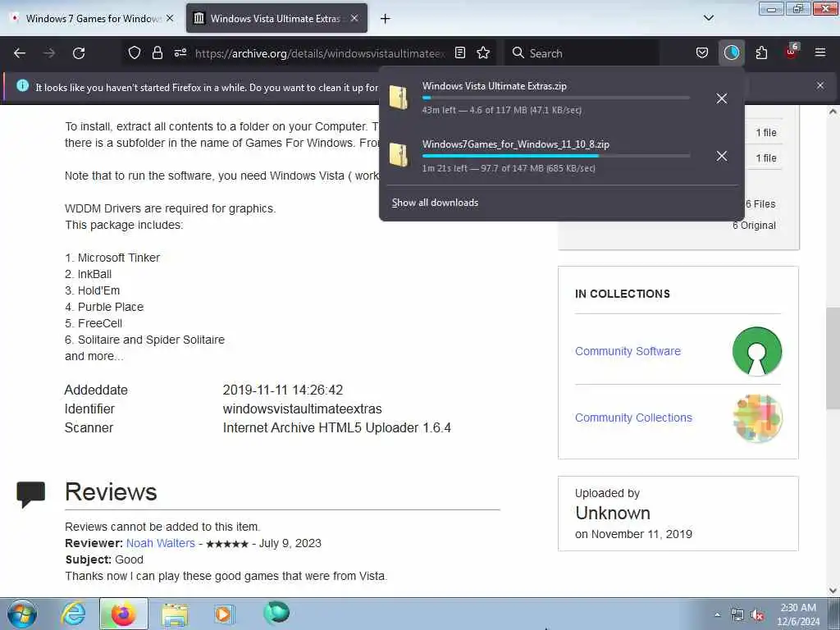This screenshot has height=630, width=840.
Task: Open a new tab
Action: [x=386, y=19]
